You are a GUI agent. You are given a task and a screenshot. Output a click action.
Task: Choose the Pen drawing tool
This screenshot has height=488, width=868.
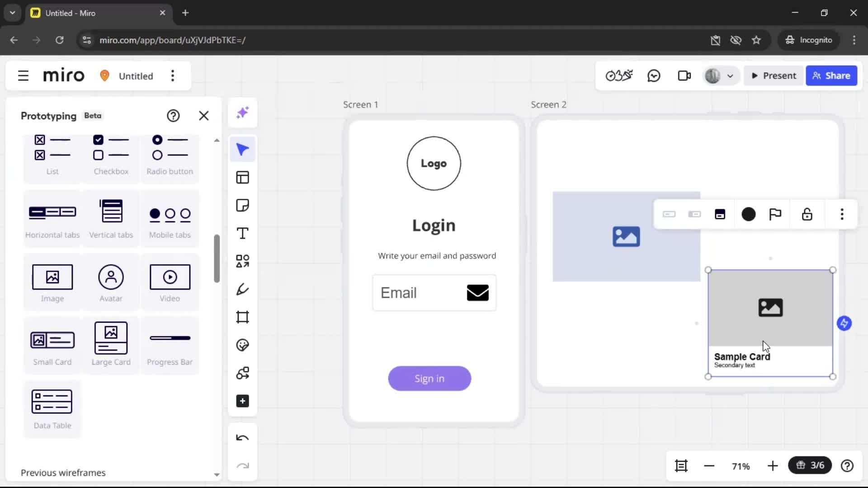243,289
